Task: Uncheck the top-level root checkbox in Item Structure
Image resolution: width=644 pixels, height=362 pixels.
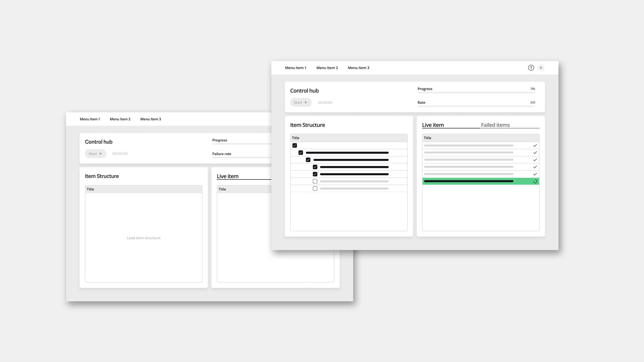Action: click(295, 145)
